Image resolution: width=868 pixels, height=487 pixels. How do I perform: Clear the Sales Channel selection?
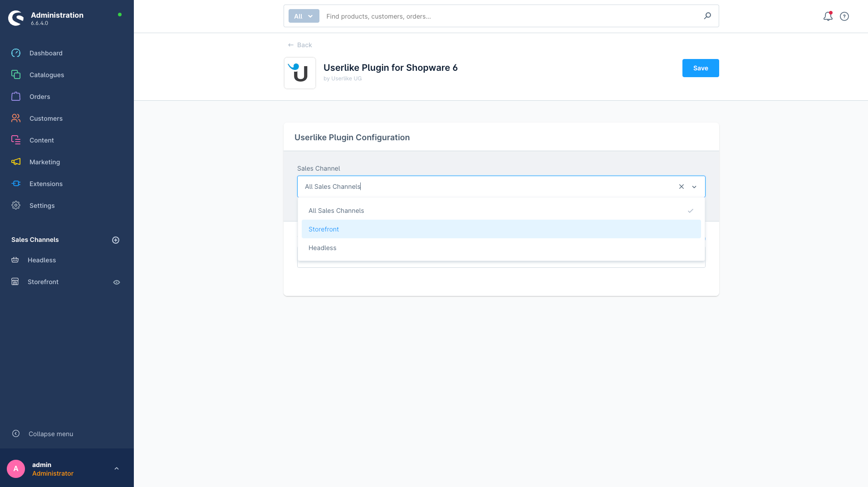click(682, 187)
